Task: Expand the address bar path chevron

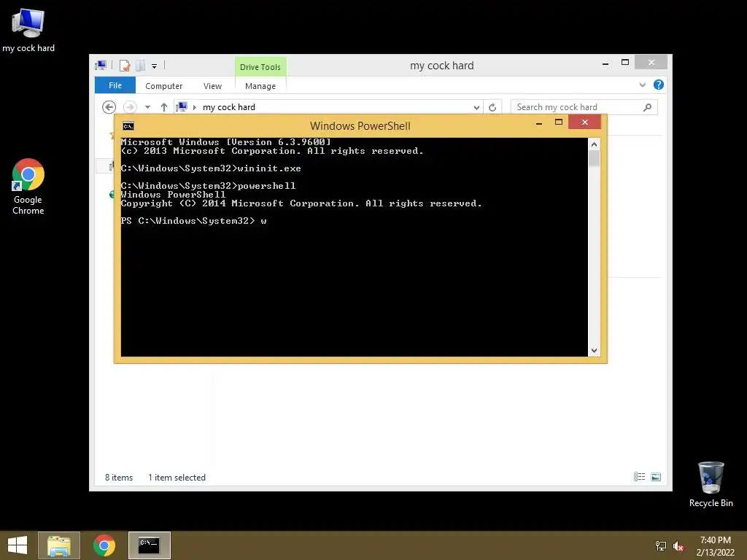Action: point(194,107)
